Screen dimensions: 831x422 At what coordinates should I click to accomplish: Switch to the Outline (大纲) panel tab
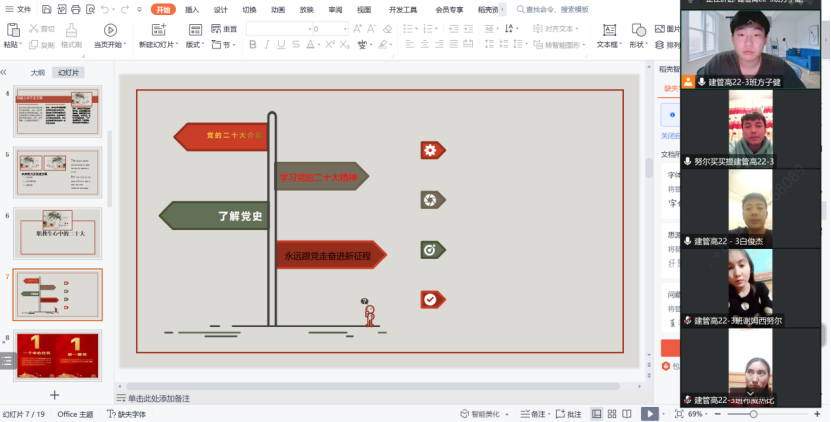[x=37, y=73]
